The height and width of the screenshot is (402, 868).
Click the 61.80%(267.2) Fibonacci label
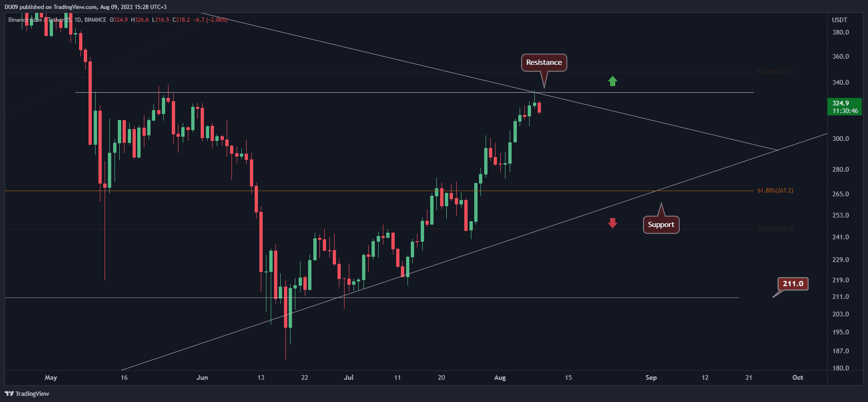775,191
